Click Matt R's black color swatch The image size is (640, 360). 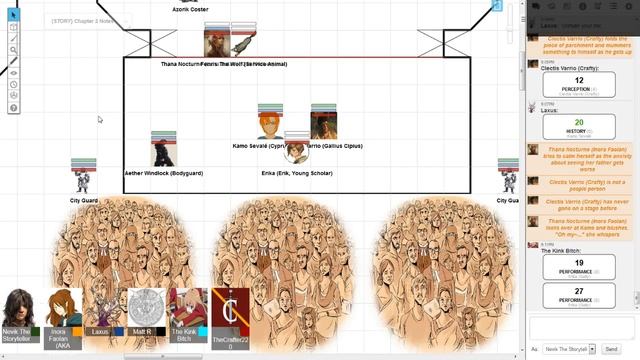(161, 331)
